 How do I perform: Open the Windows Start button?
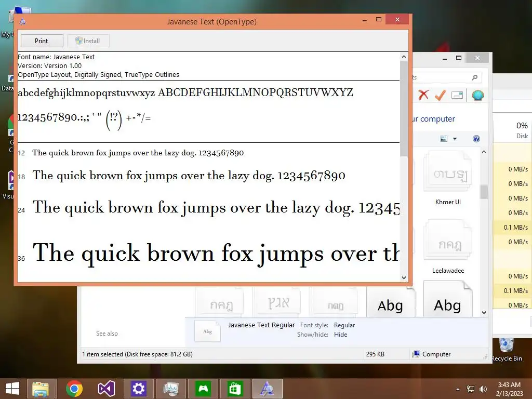pos(12,389)
